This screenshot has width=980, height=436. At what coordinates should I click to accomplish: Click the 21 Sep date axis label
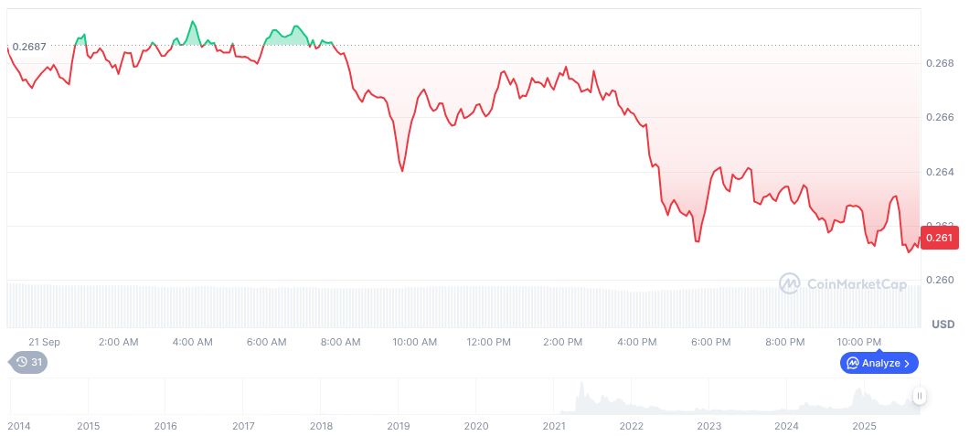[x=44, y=342]
